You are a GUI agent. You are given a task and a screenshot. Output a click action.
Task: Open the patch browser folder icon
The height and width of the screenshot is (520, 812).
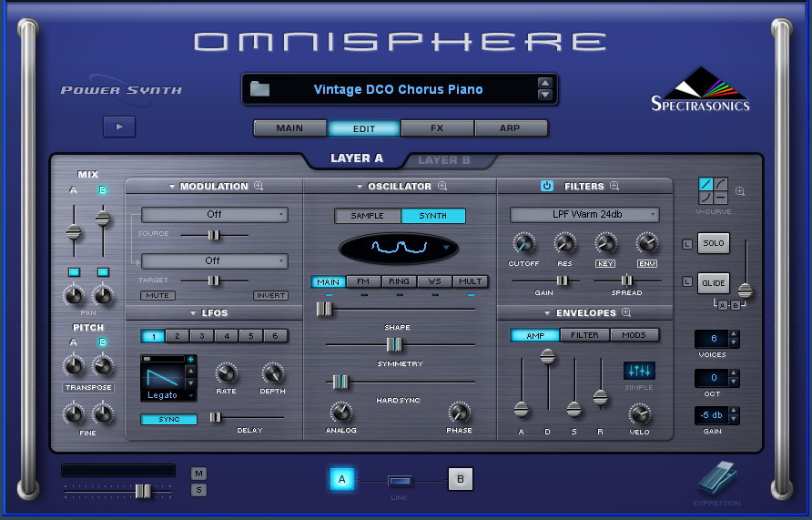259,89
